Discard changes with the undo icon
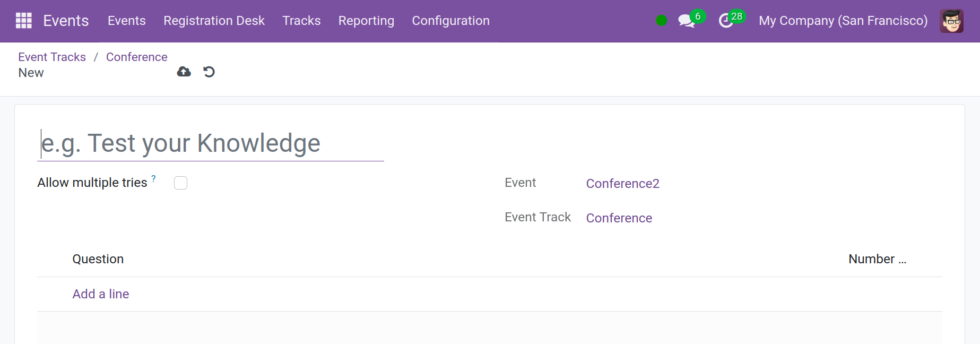The image size is (980, 344). pos(209,72)
